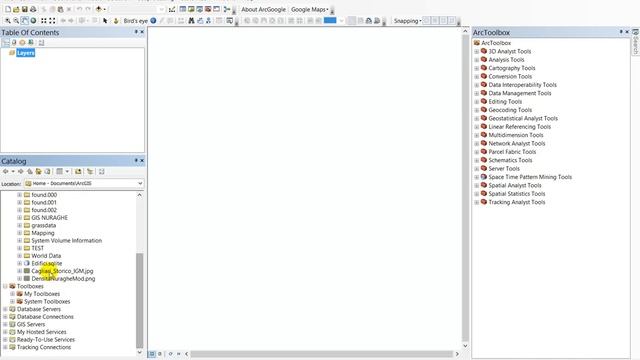The height and width of the screenshot is (360, 640).
Task: Go back in Catalog navigation
Action: click(x=5, y=171)
